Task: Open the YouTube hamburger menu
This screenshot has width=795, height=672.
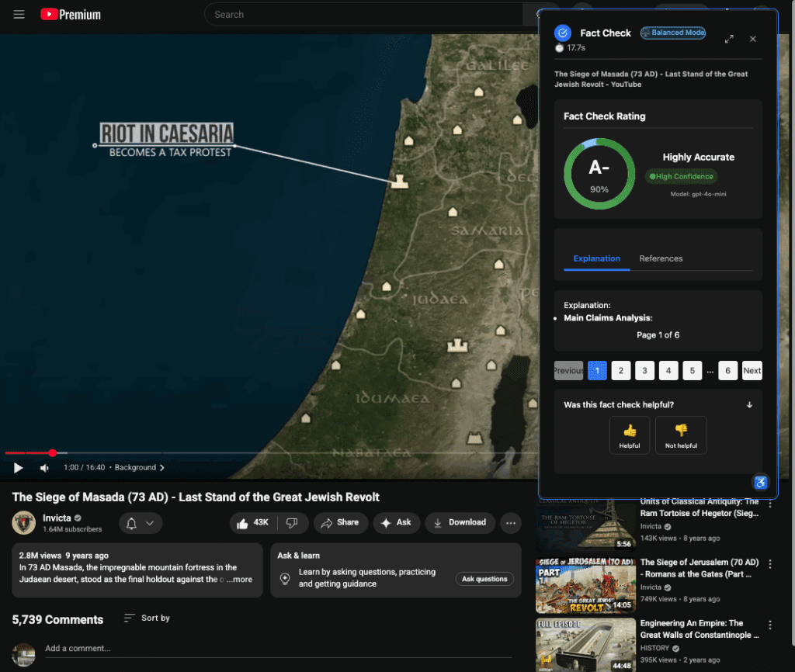Action: coord(19,15)
